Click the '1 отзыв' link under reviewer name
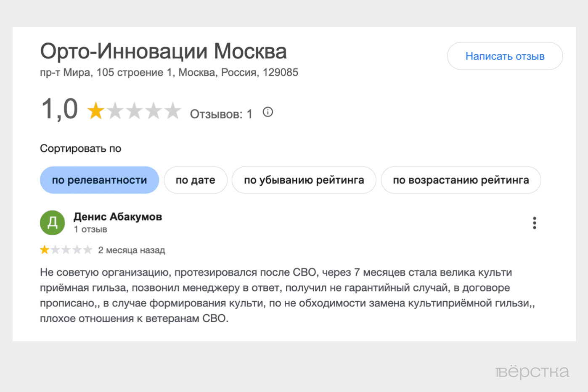The image size is (588, 392). click(x=90, y=229)
